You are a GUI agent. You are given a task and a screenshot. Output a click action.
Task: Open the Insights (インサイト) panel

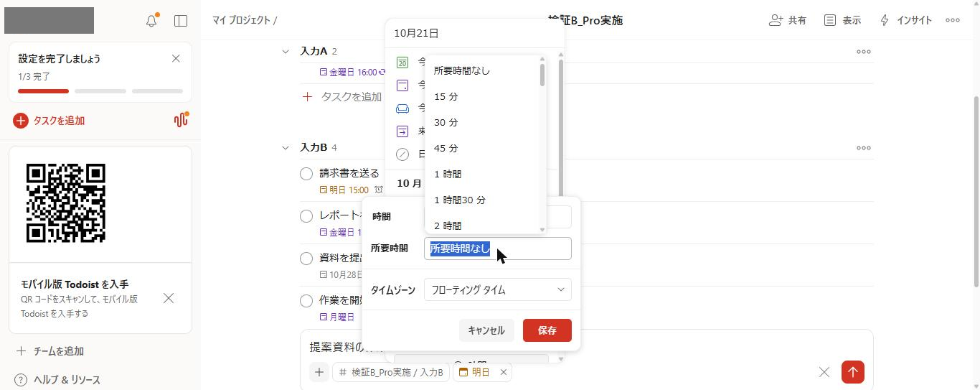906,20
